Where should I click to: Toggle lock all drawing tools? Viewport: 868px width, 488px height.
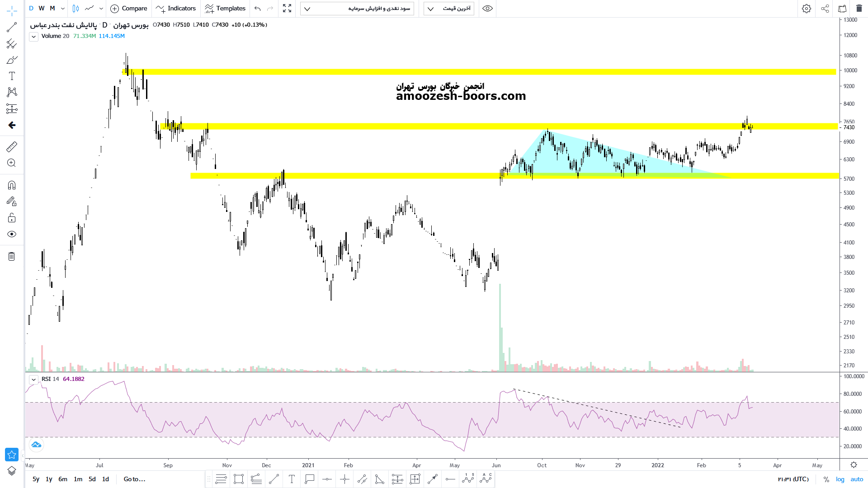click(12, 218)
